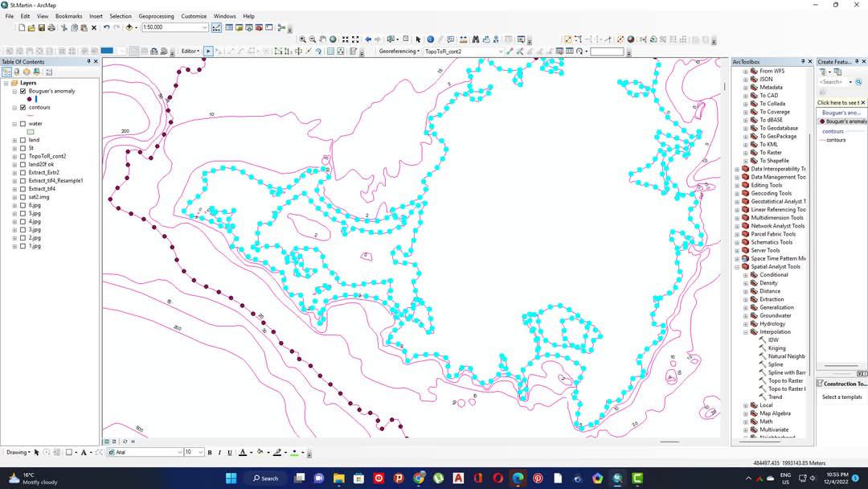This screenshot has width=868, height=489.
Task: Open the font color picker
Action: [252, 453]
